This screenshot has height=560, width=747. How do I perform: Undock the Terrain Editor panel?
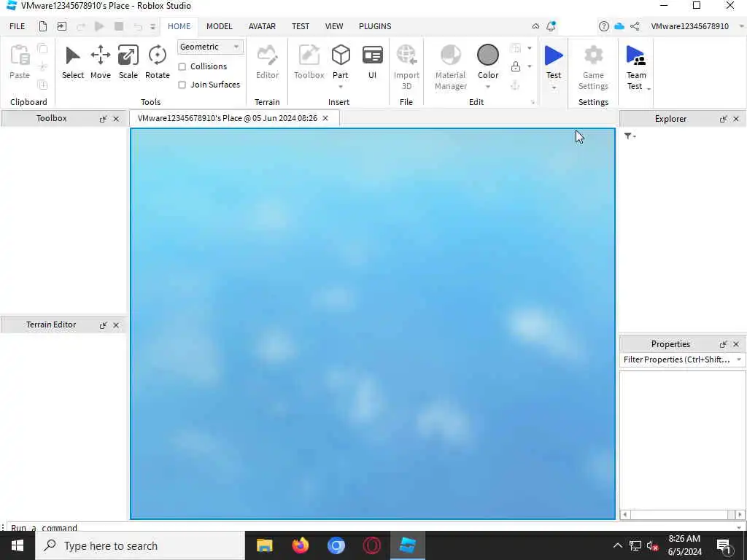[x=103, y=325]
